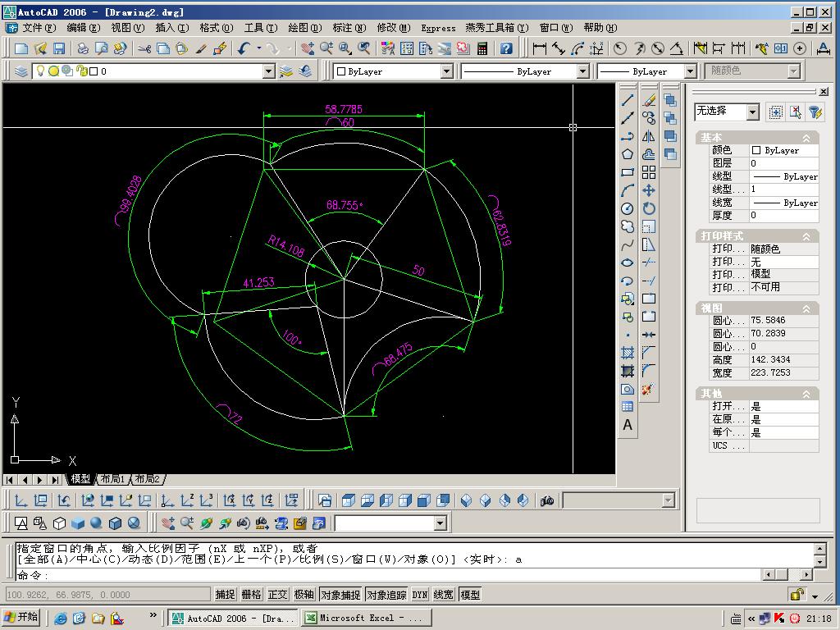
Task: Open the layer list dropdown
Action: 269,71
